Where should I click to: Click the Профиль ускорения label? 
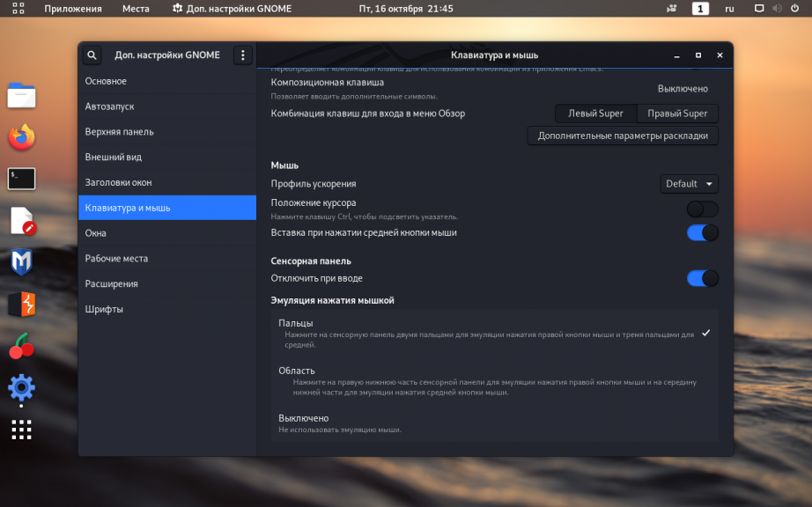(314, 184)
